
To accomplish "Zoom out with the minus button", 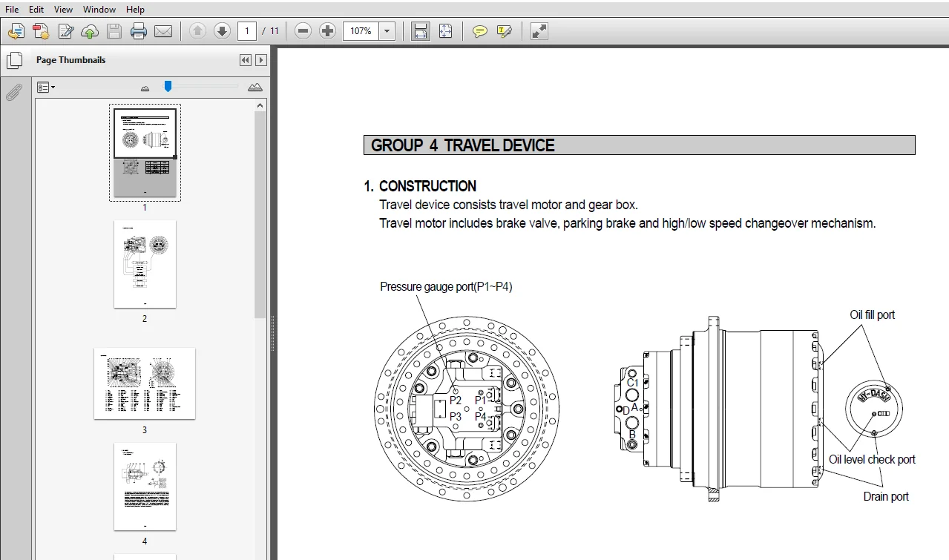I will 303,31.
